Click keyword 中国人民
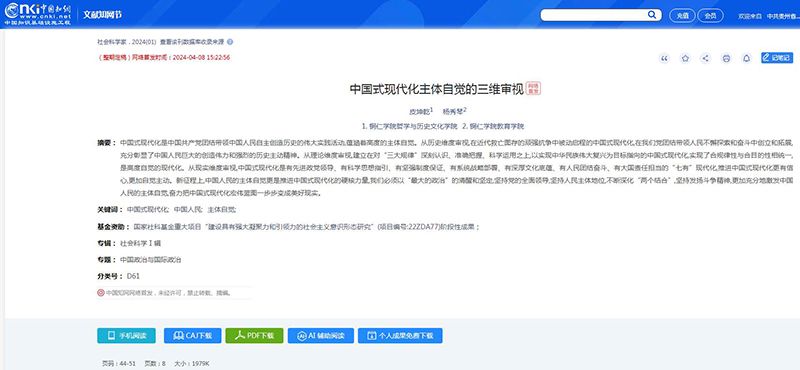The height and width of the screenshot is (370, 800). coord(187,209)
